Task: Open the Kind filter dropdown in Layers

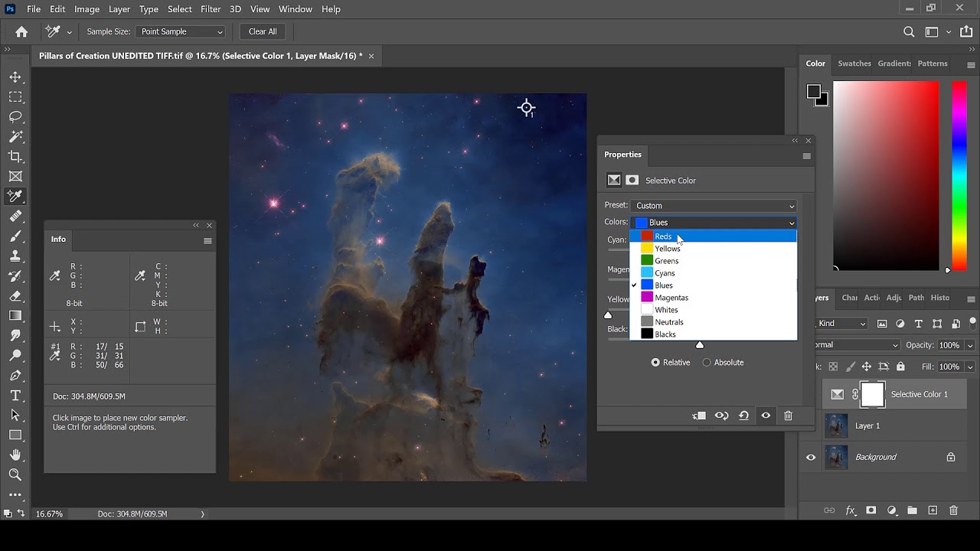Action: (841, 324)
